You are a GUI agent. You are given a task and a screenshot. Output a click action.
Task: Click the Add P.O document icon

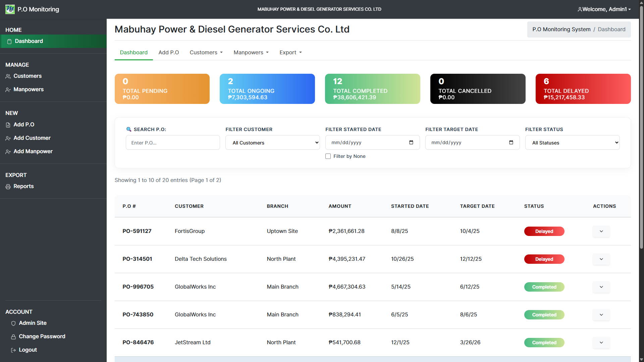pyautogui.click(x=8, y=125)
